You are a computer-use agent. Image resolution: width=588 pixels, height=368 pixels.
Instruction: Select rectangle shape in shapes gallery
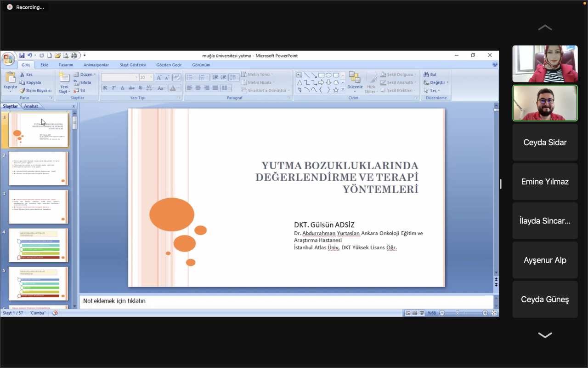coord(322,75)
